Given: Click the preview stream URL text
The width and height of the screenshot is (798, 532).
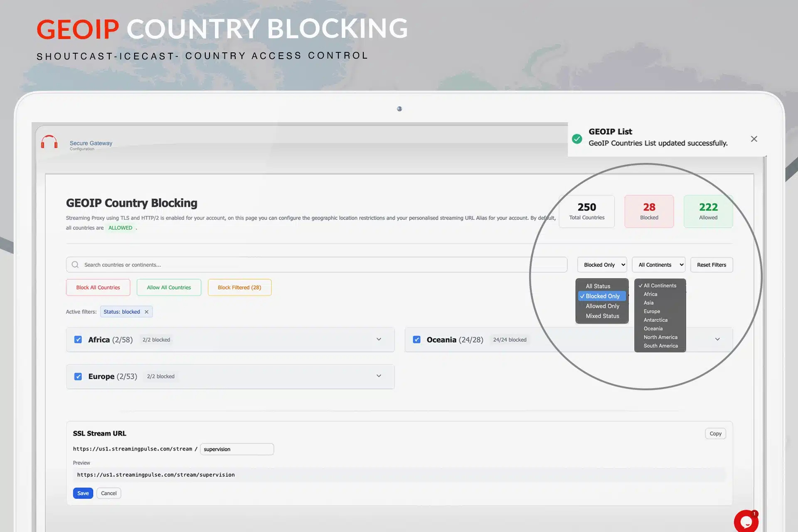Looking at the screenshot, I should coord(156,475).
